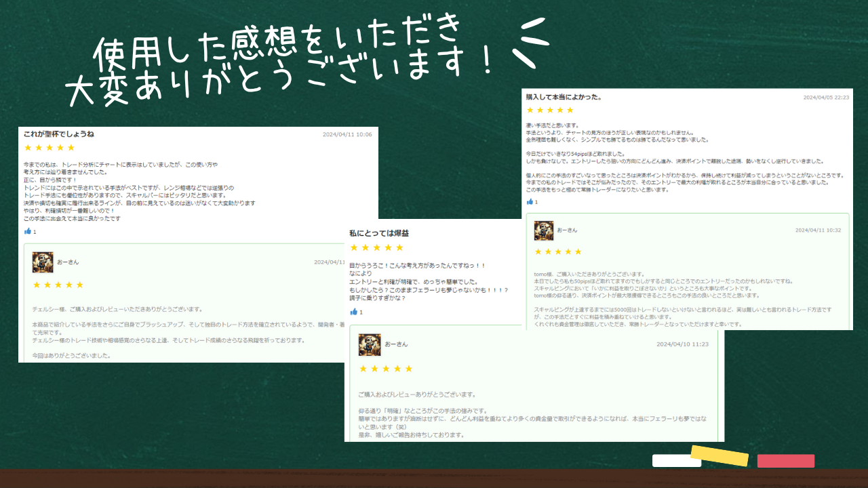
Task: Open おーさん's avatar in the 2024/04/11 10:32 reply
Action: tap(544, 230)
